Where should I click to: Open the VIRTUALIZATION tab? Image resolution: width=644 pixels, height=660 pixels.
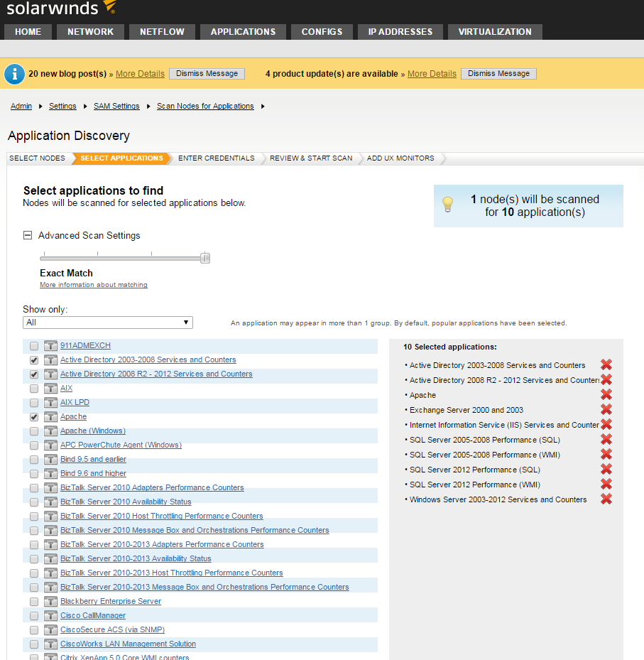(x=495, y=31)
